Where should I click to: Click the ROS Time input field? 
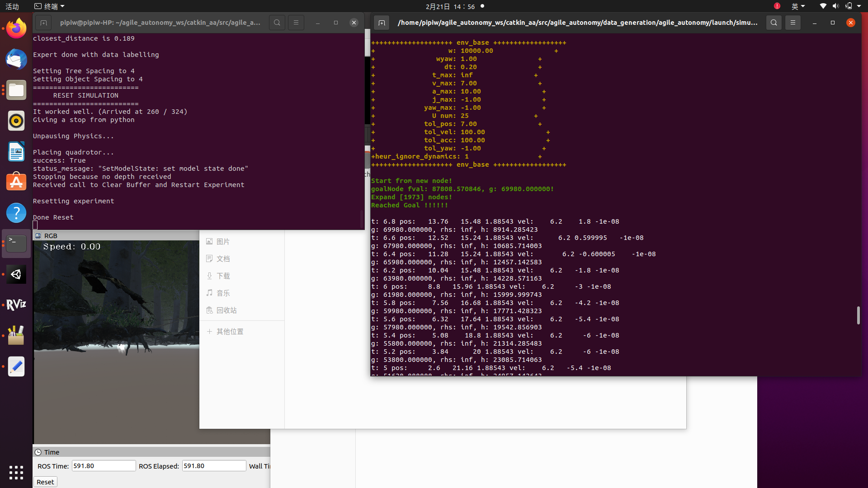pyautogui.click(x=104, y=466)
